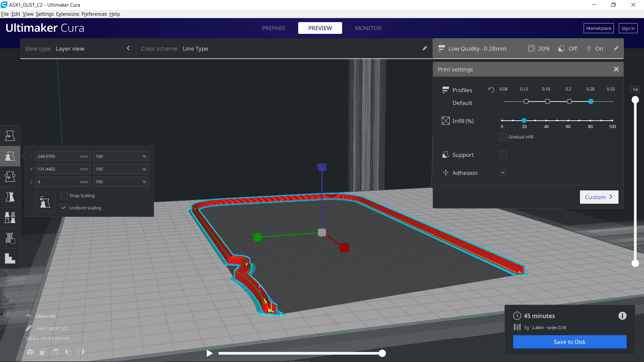Click Save to Disk button

(569, 342)
